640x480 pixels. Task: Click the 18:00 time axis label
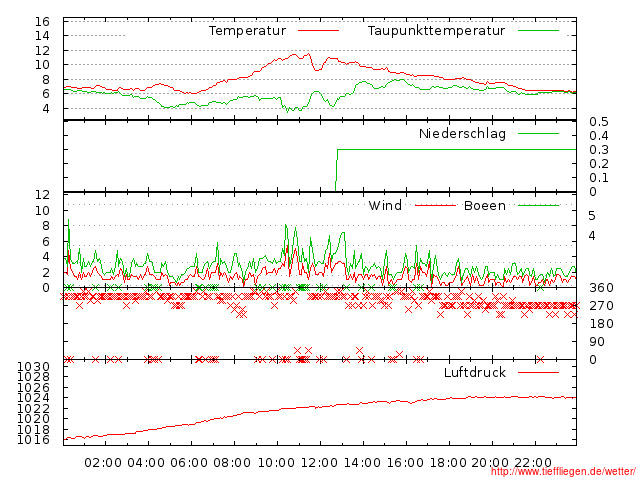pyautogui.click(x=448, y=463)
